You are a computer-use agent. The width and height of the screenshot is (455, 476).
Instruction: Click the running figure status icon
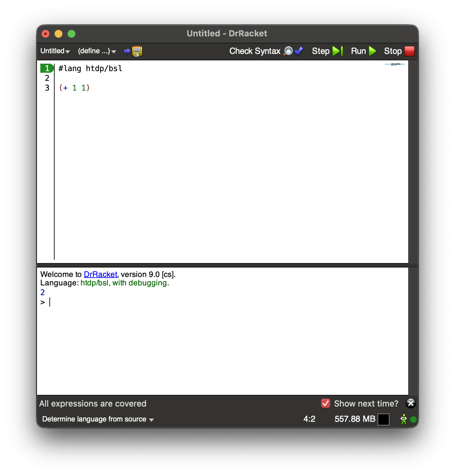403,419
